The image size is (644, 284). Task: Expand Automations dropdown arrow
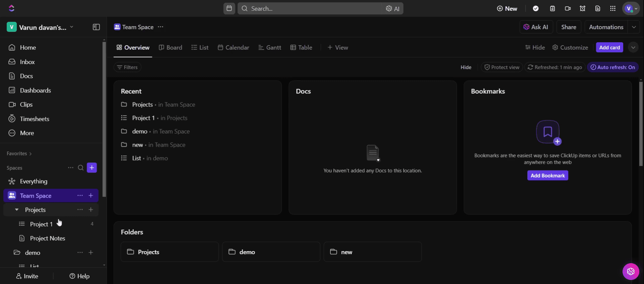click(634, 27)
